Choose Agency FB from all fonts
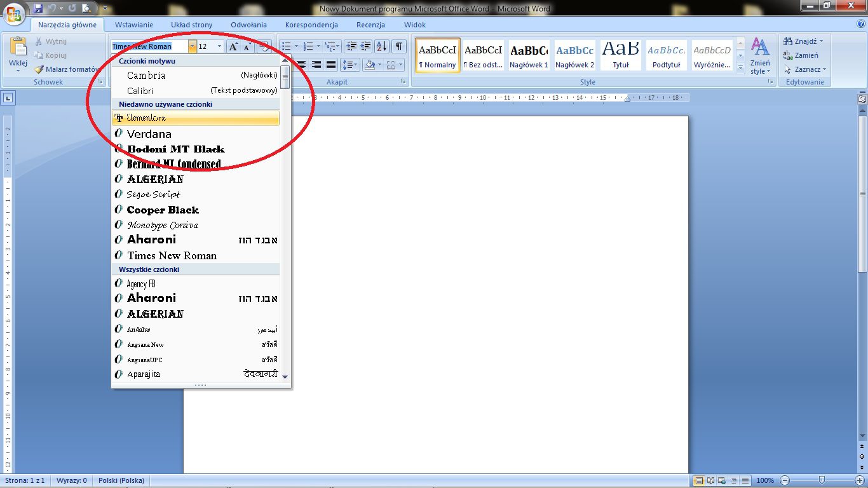 (x=196, y=283)
